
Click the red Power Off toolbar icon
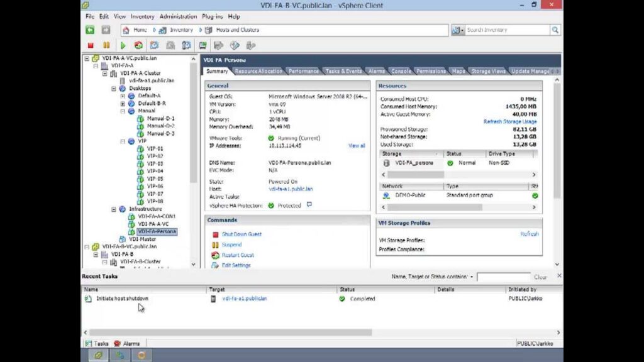[x=91, y=45]
